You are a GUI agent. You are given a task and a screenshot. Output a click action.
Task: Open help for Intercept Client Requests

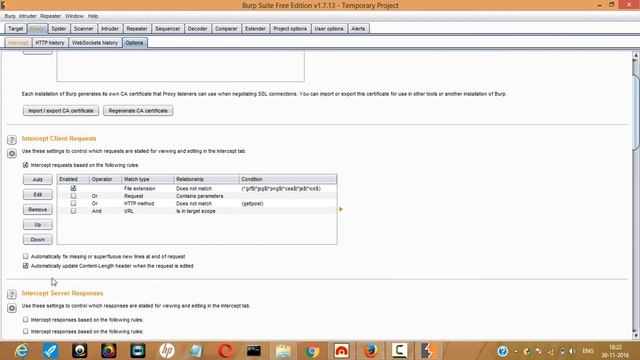(x=11, y=140)
